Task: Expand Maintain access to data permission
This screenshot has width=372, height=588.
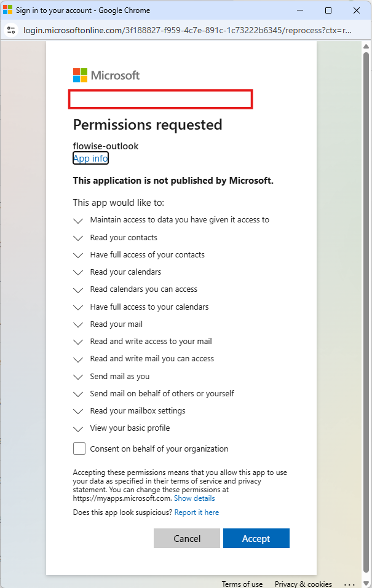Action: [78, 220]
